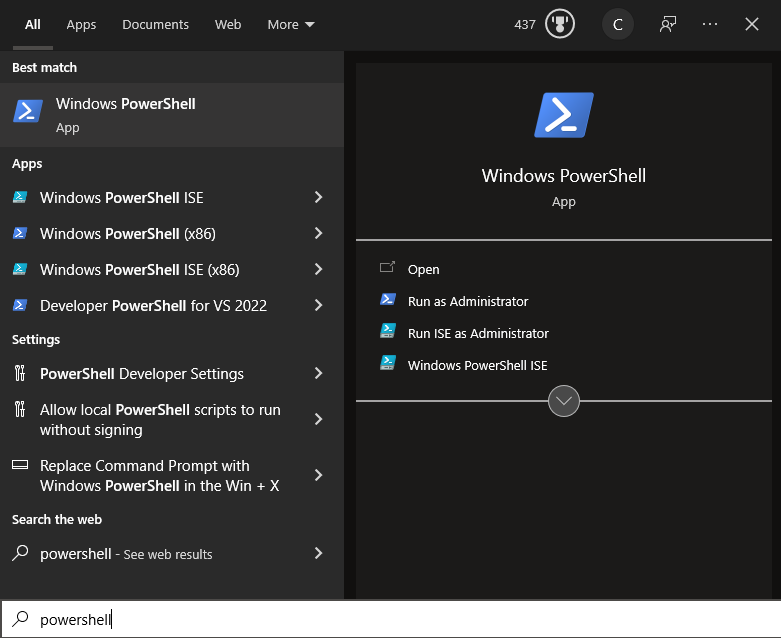781x638 pixels.
Task: Expand Windows PowerShell ISE options arrow
Action: [x=318, y=197]
